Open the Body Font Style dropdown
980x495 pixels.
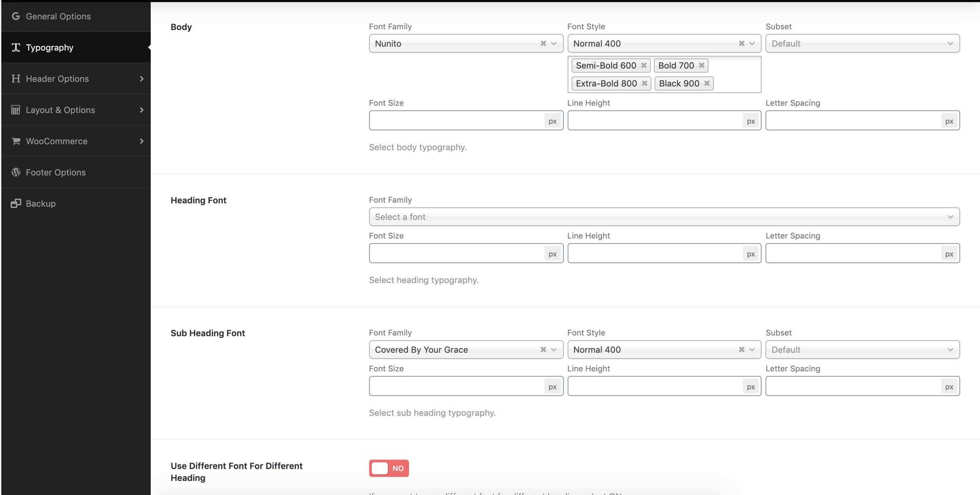pos(665,43)
